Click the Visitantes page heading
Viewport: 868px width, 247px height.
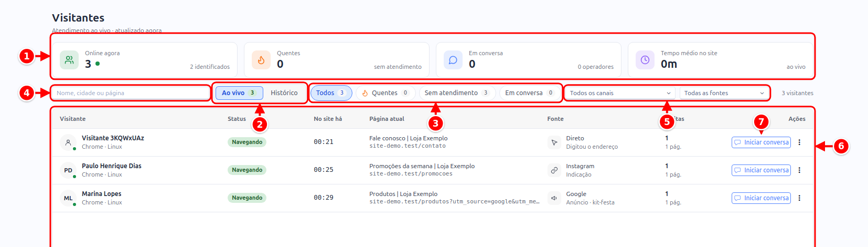pos(78,18)
